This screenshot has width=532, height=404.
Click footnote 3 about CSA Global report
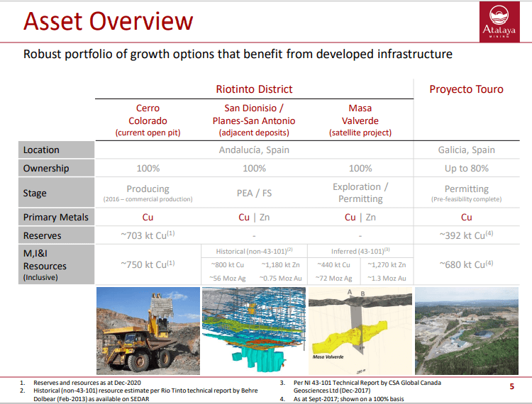(x=367, y=387)
